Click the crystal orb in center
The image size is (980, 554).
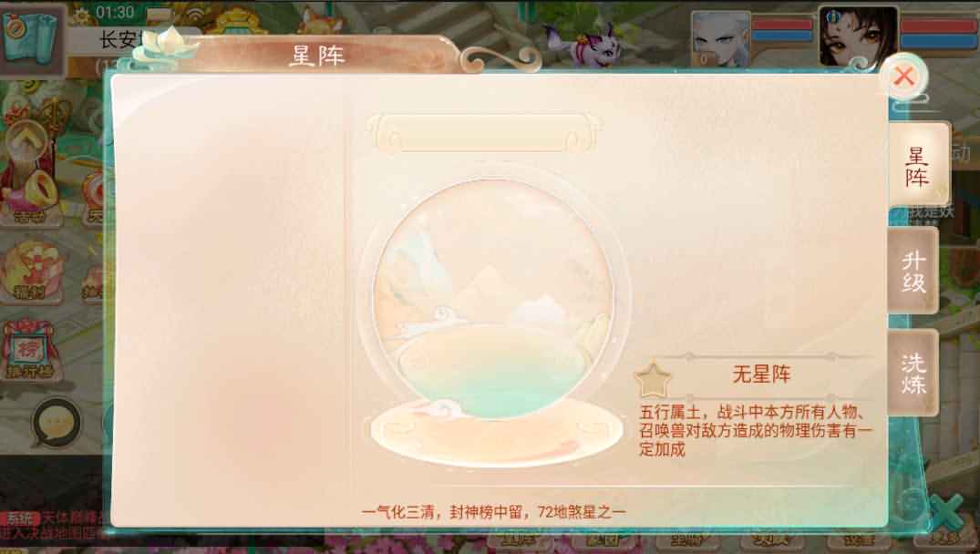(x=493, y=299)
